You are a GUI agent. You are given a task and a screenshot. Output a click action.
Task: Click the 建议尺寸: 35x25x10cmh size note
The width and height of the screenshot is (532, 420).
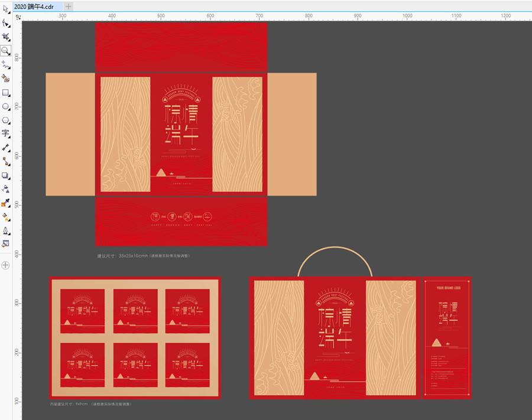click(143, 256)
